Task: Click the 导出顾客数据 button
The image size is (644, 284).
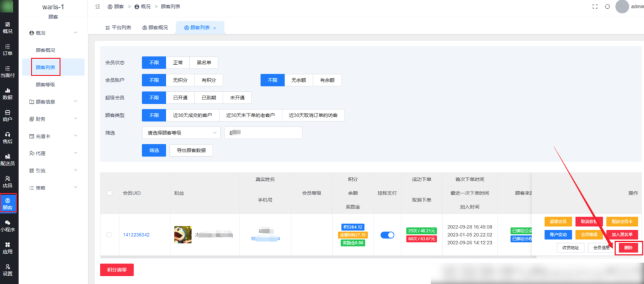Action: 191,151
